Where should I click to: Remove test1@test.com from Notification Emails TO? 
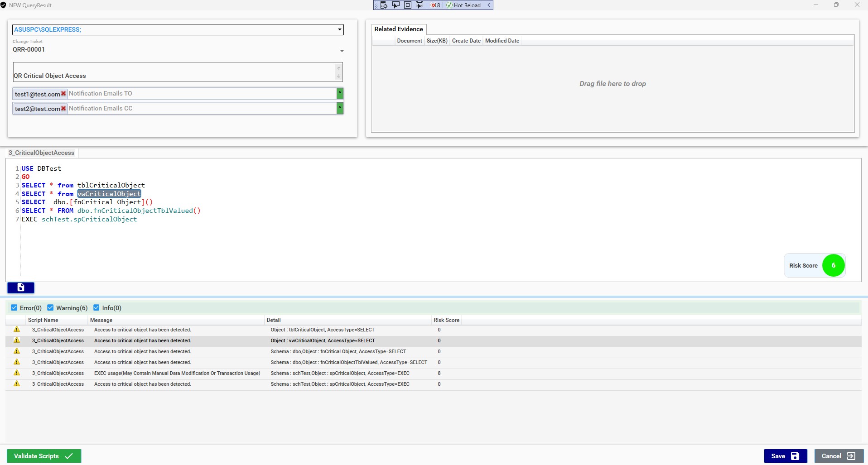pos(63,94)
